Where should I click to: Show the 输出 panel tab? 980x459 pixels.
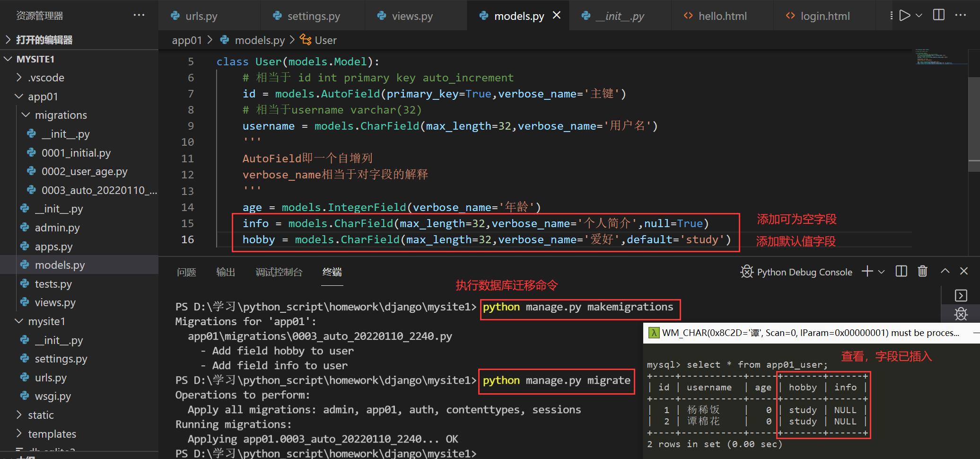click(226, 272)
